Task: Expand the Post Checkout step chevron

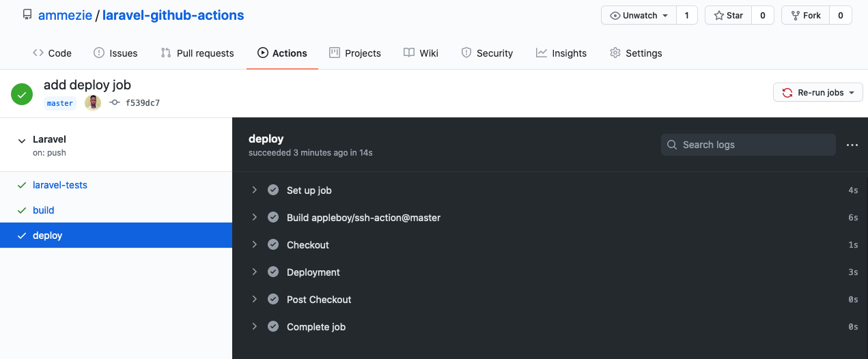Action: [x=255, y=299]
